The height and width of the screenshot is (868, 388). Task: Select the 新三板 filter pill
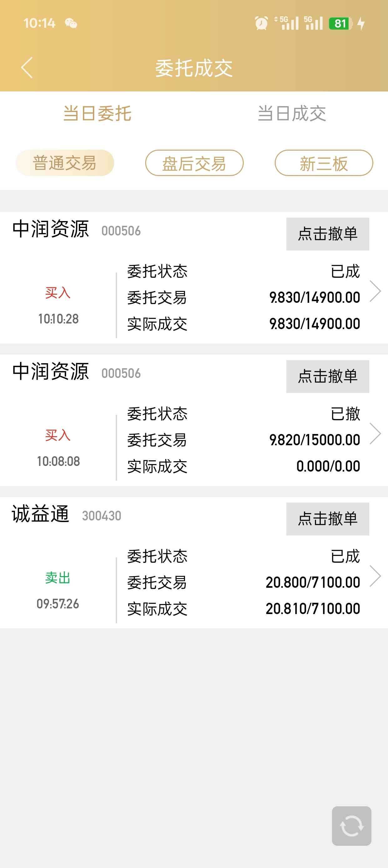pos(324,163)
